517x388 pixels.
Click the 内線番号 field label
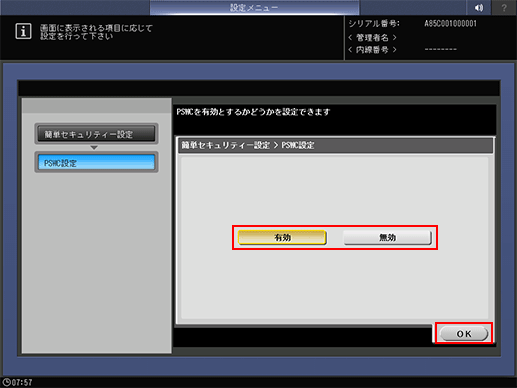(372, 50)
